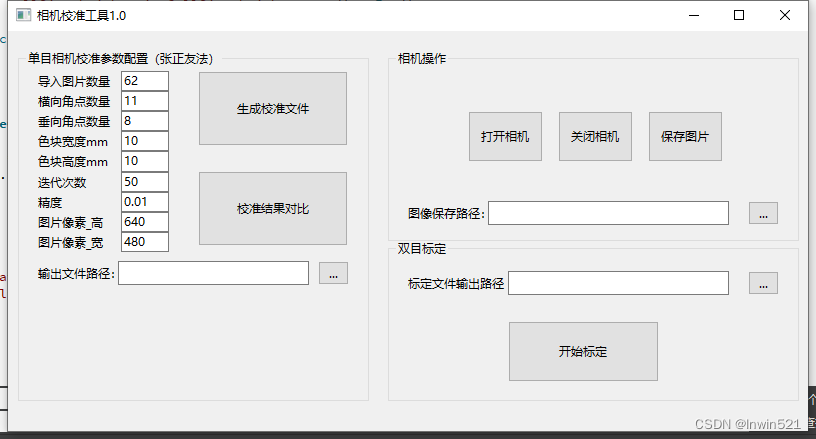Click the 相机操作 group label
This screenshot has width=816, height=439.
pyautogui.click(x=422, y=59)
